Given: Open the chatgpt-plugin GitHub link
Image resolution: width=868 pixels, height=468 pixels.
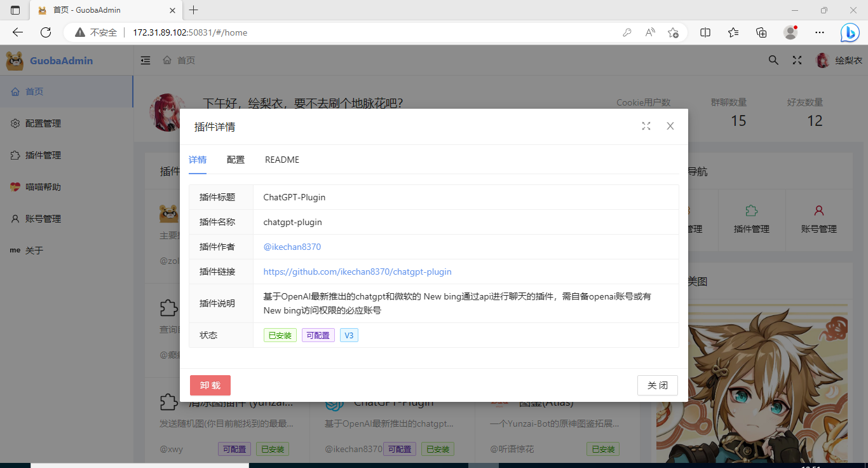Looking at the screenshot, I should [x=357, y=272].
